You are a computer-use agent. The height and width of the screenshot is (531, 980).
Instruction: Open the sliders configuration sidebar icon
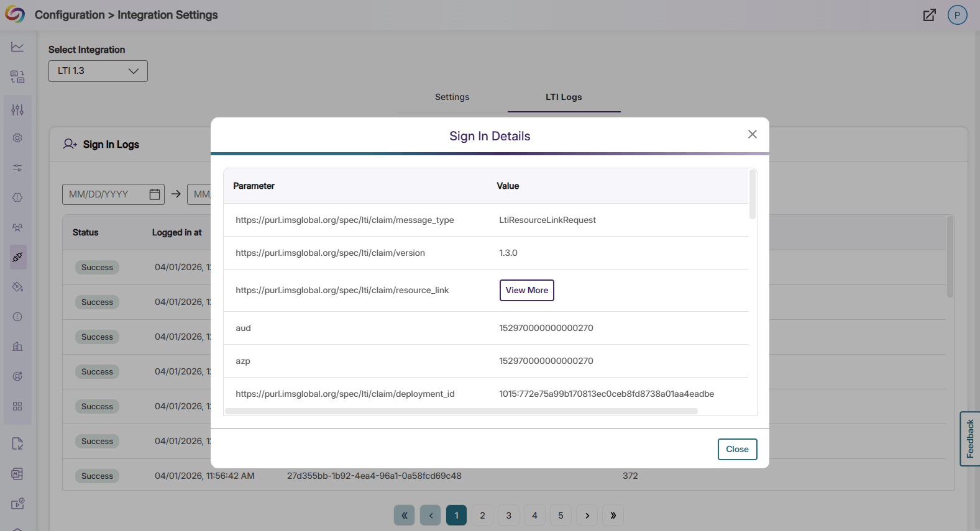(17, 110)
